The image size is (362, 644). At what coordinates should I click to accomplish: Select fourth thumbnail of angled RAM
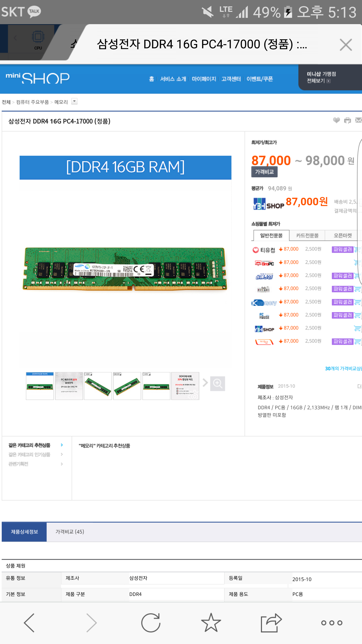click(127, 386)
